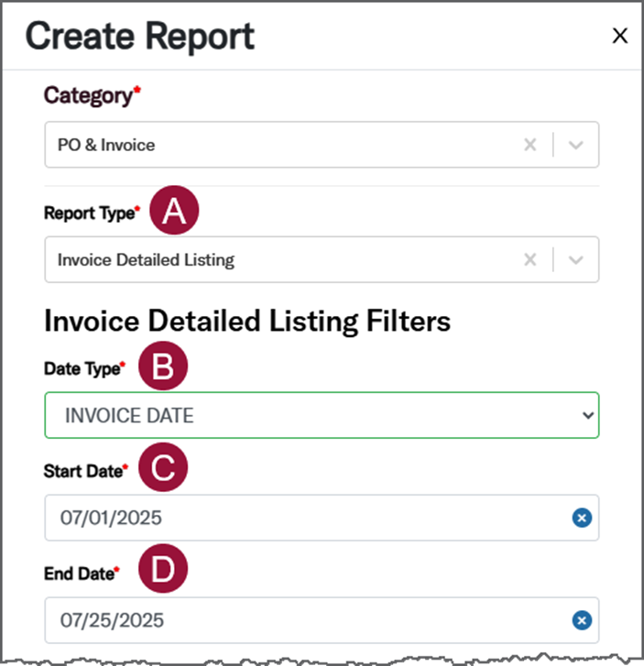Expand the Category dropdown chevron

tap(576, 145)
